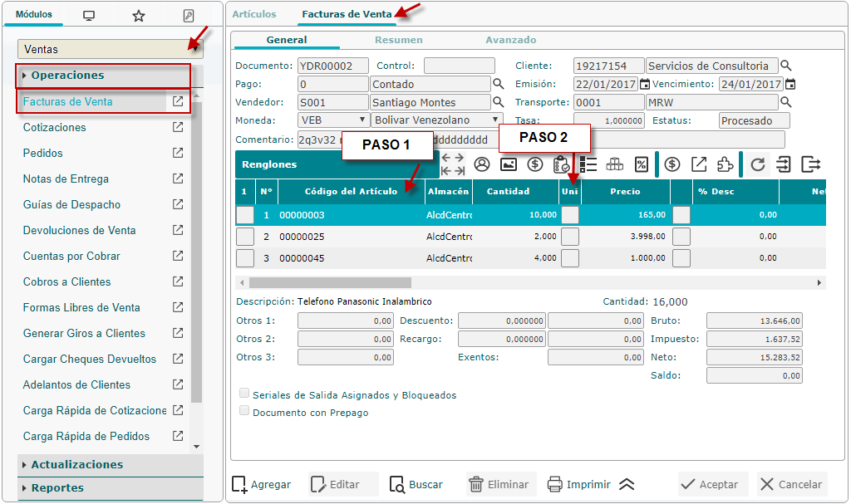Select row checkbox for article 00000025
The width and height of the screenshot is (851, 504).
pos(245,237)
